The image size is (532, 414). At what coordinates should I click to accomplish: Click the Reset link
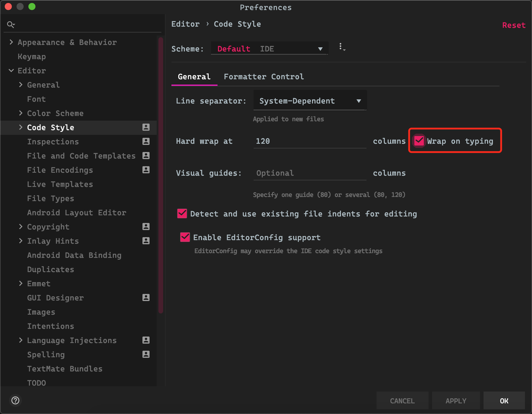(x=514, y=25)
